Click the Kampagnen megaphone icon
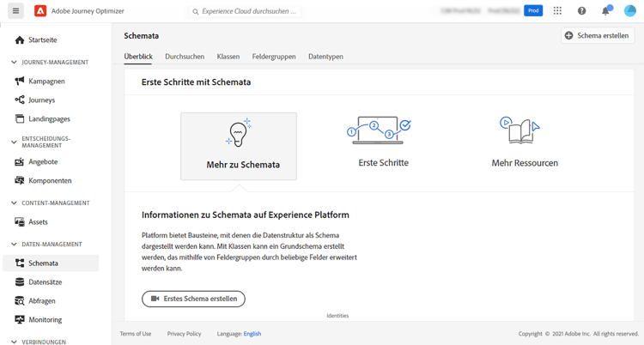 coord(20,82)
